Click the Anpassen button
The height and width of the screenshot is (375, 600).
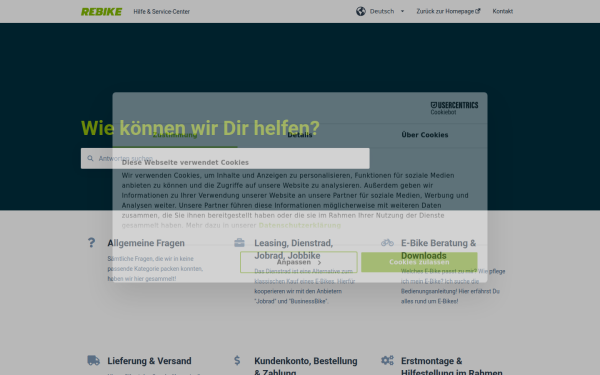[x=298, y=262]
